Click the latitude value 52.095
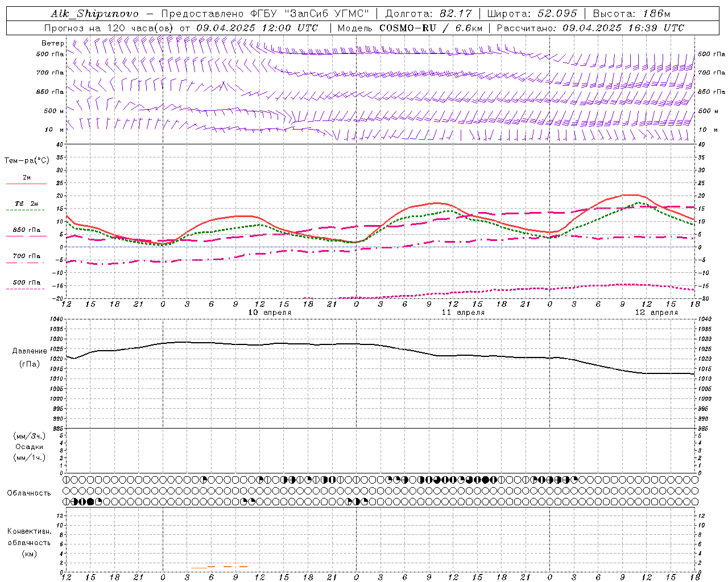The height and width of the screenshot is (582, 728). (557, 14)
